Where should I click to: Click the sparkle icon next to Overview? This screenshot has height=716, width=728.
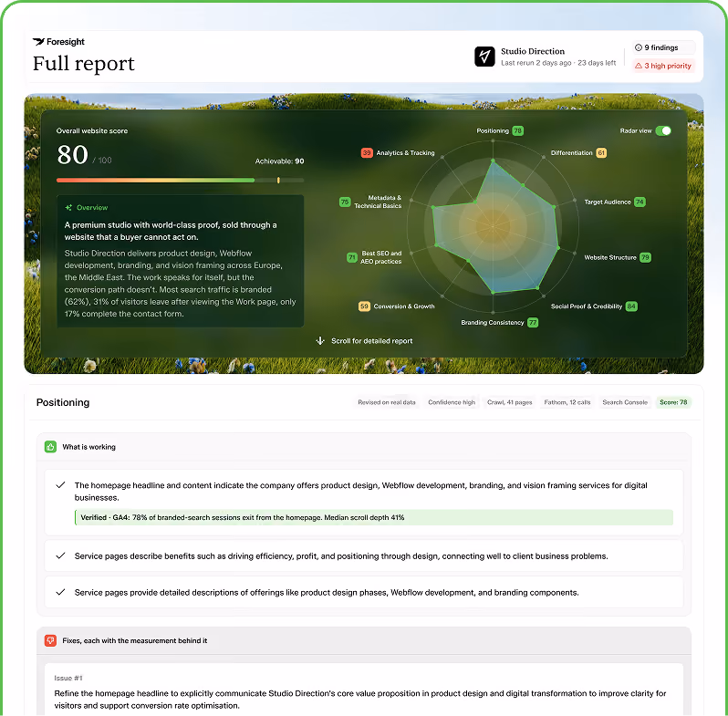[x=68, y=208]
